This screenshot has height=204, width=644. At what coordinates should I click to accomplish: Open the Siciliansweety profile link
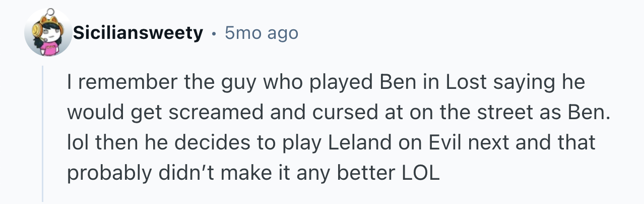pos(138,33)
